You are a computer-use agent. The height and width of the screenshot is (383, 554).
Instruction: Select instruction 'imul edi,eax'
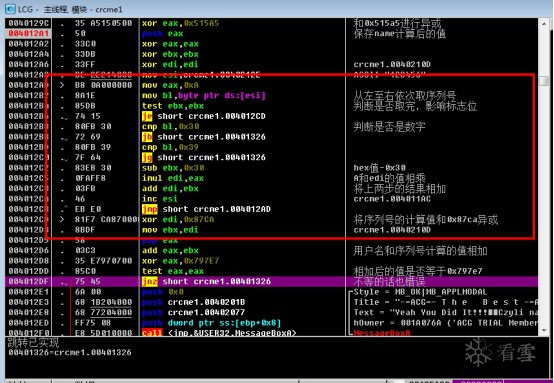[173, 178]
